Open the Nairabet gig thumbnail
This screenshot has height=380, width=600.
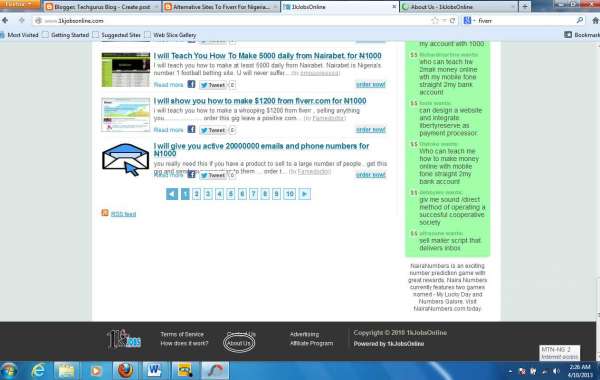126,70
